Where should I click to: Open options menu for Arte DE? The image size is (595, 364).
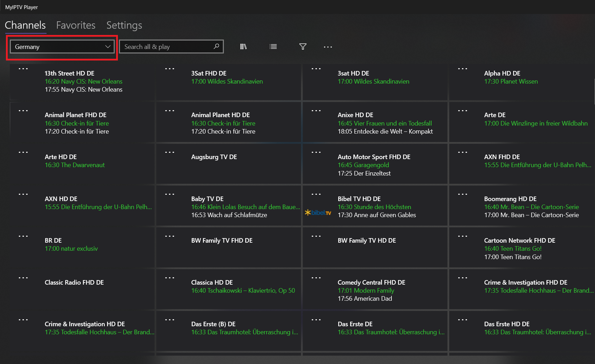click(462, 110)
